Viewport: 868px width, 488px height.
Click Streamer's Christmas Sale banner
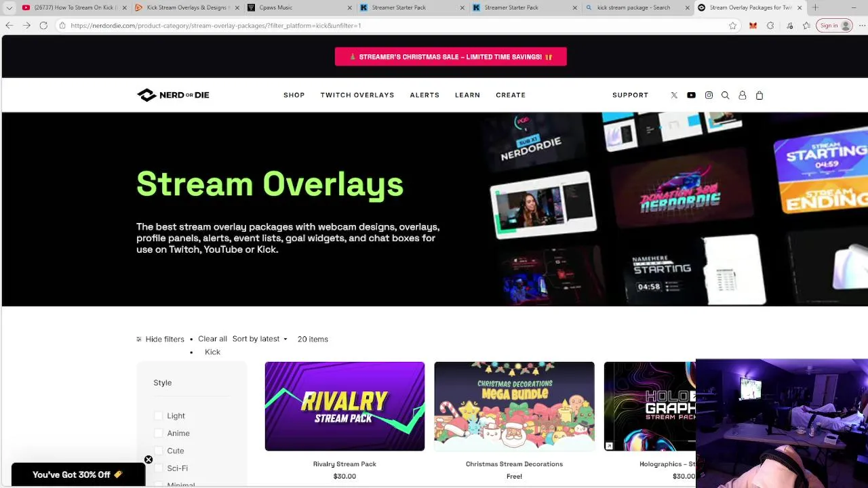coord(450,57)
